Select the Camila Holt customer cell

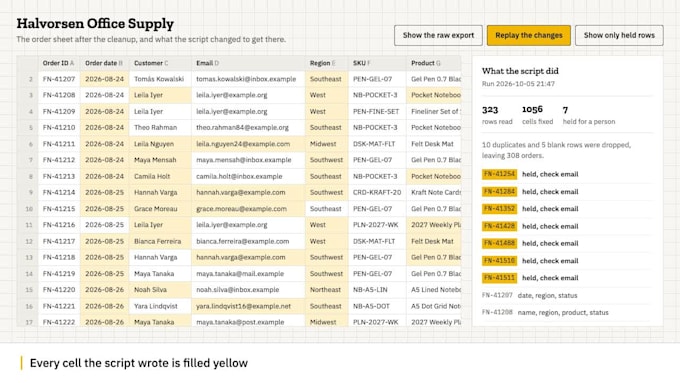(160, 176)
